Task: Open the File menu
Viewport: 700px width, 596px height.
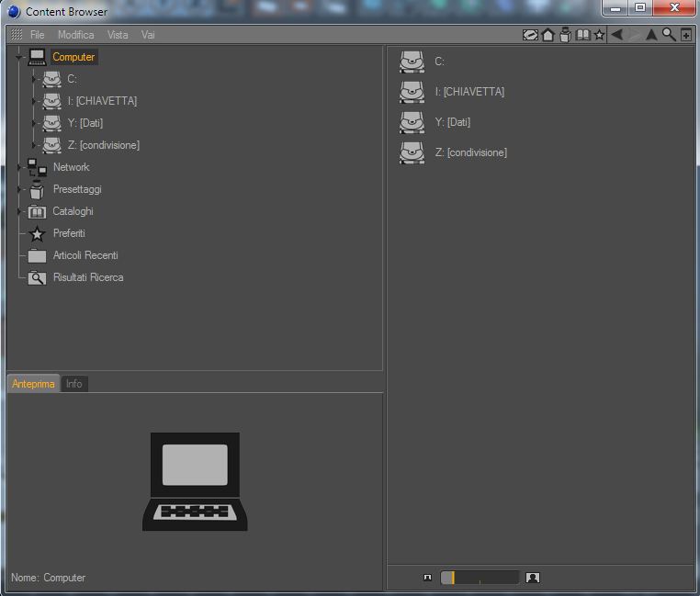Action: (x=37, y=35)
